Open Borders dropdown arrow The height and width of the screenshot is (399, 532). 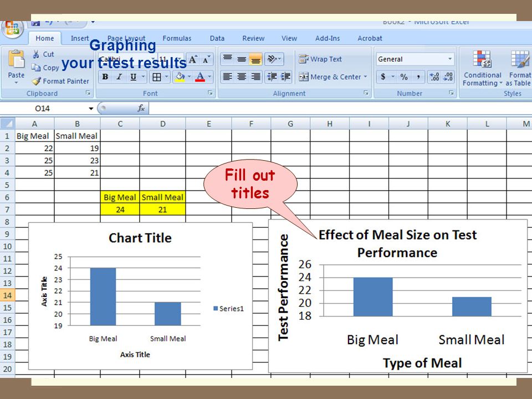167,77
